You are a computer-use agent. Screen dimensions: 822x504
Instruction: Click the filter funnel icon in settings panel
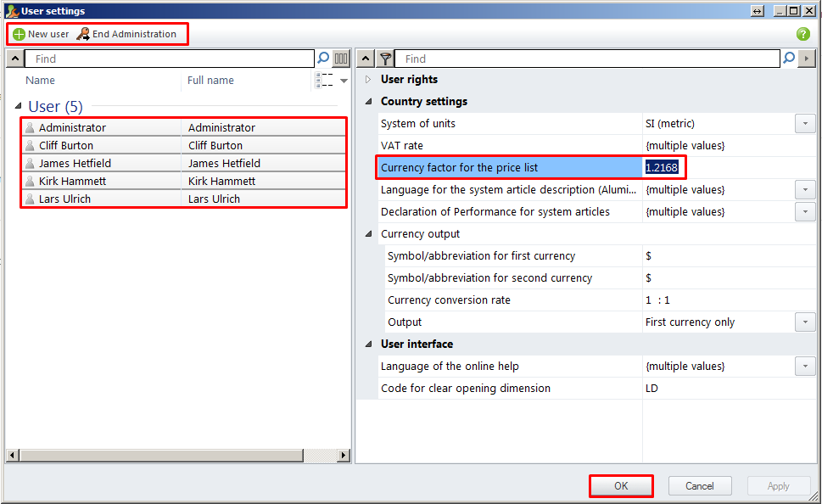385,59
